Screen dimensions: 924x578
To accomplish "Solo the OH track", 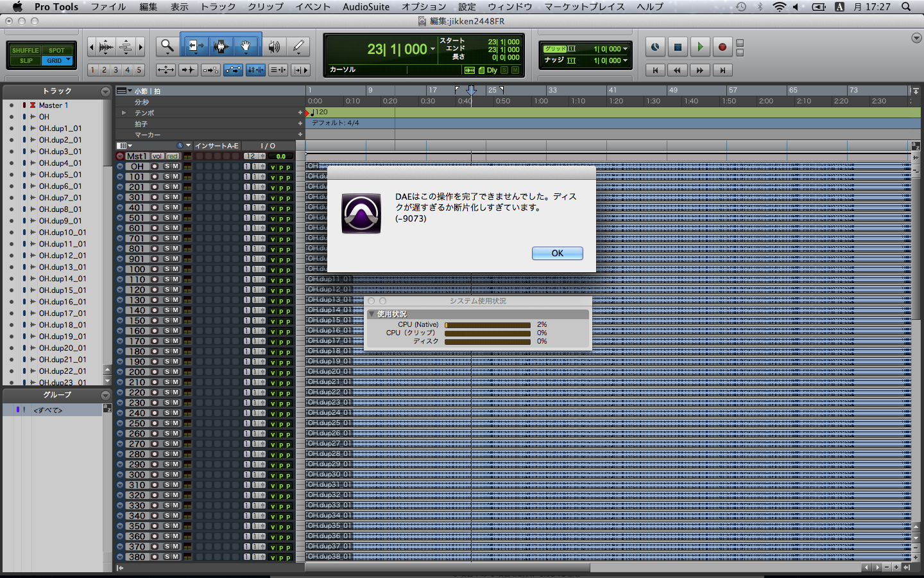I will tap(167, 166).
